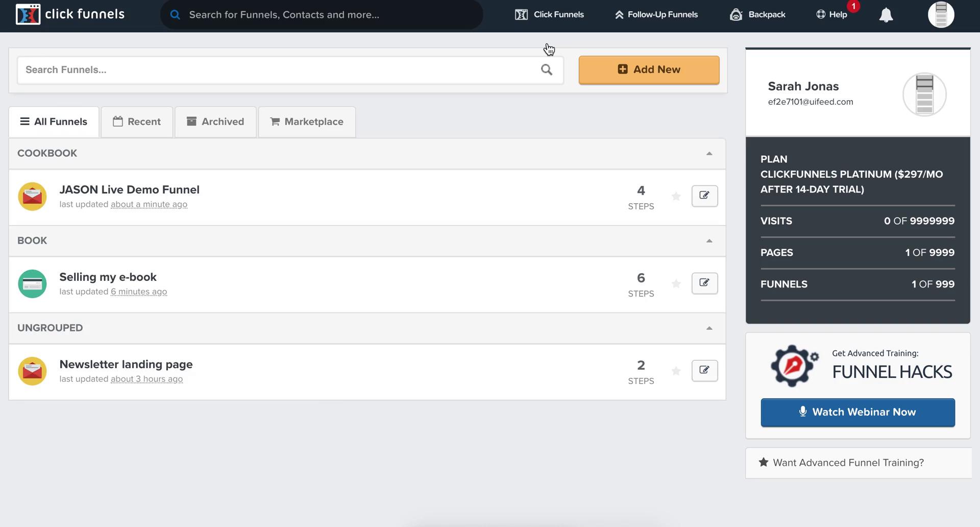Open Newsletter landing page title
This screenshot has height=527, width=980.
point(126,365)
